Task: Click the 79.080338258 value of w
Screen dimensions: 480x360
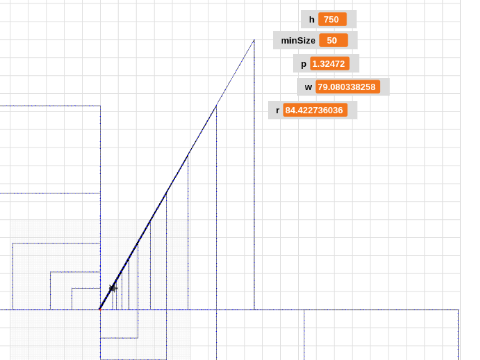Action: pyautogui.click(x=348, y=87)
